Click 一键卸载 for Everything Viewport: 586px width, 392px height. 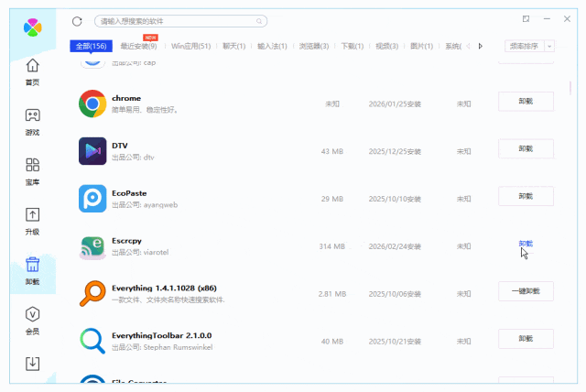point(526,291)
